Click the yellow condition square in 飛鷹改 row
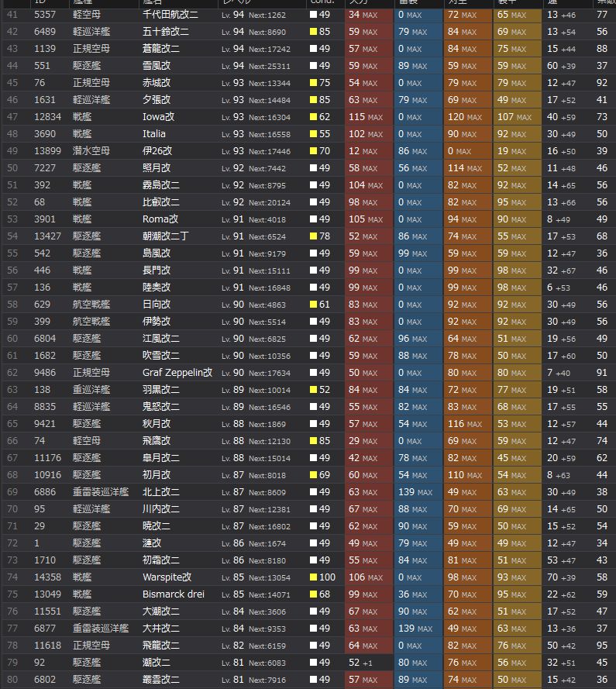Screen dimensions: 616x689 tap(313, 441)
